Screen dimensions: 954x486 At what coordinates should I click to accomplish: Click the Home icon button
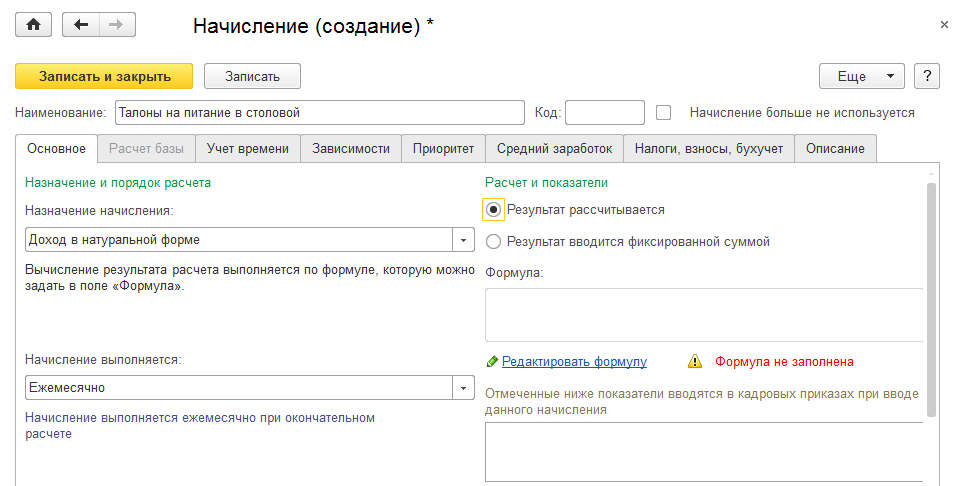(x=33, y=25)
